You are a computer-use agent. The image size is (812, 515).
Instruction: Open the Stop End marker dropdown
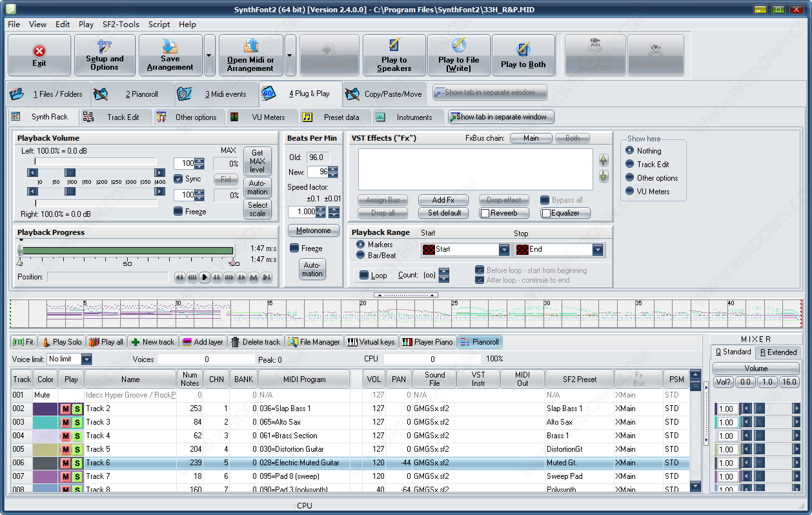598,249
